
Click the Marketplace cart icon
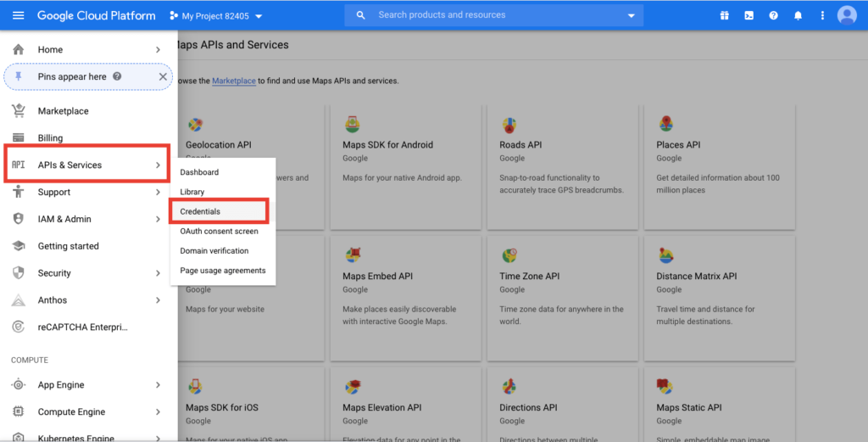tap(19, 111)
